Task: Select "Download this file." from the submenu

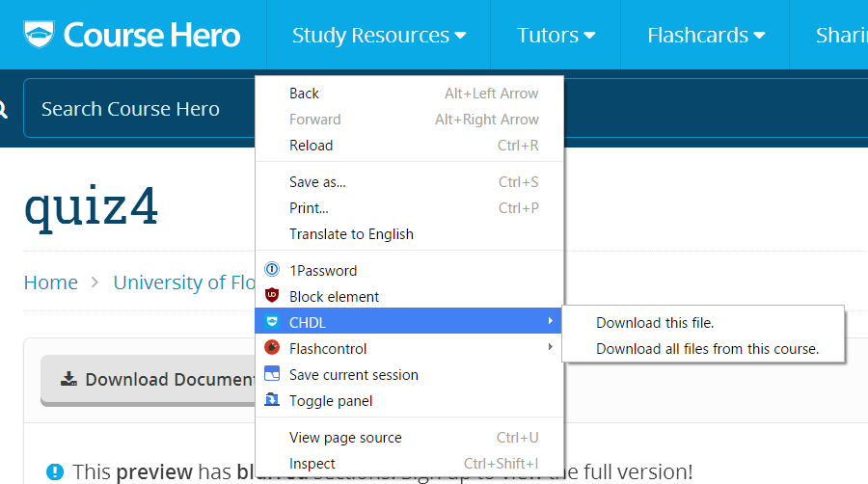Action: 655,323
